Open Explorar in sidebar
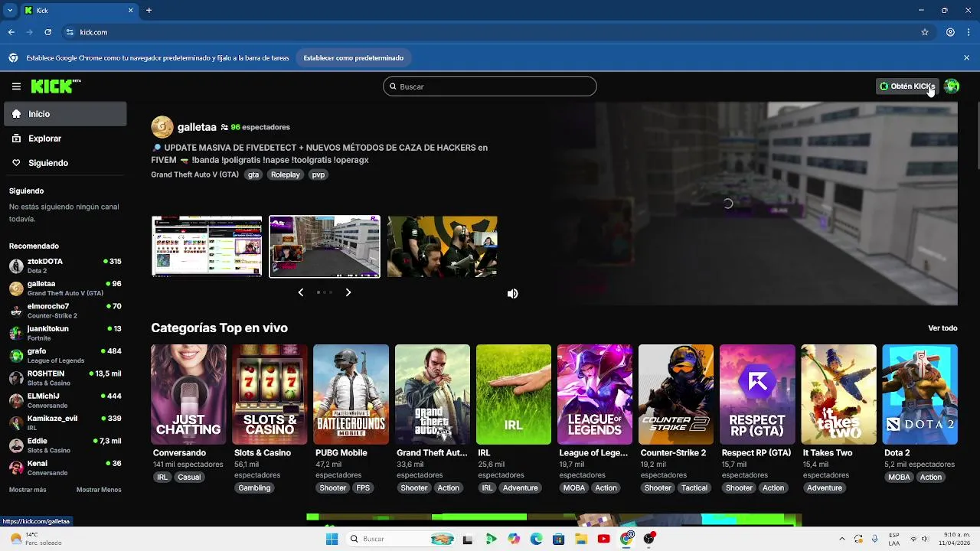 64,139
